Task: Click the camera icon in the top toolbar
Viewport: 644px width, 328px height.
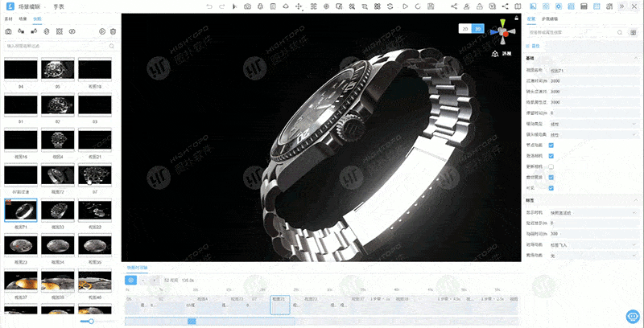Action: [x=247, y=6]
